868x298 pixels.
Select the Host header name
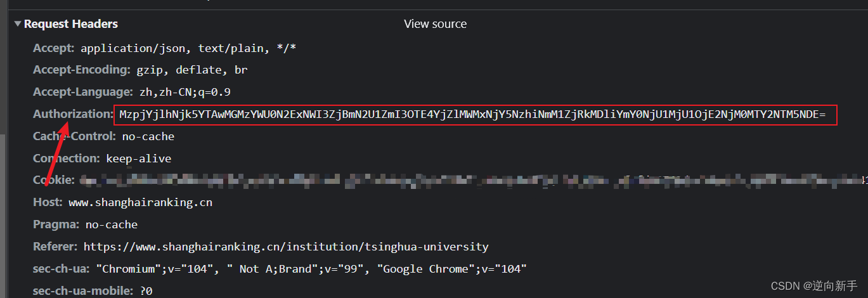tap(48, 202)
